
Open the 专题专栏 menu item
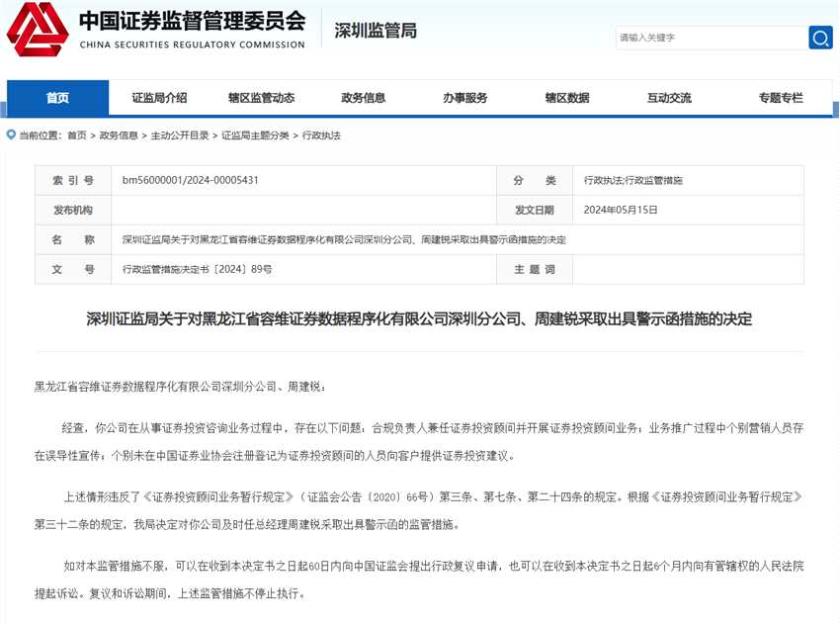pyautogui.click(x=781, y=98)
